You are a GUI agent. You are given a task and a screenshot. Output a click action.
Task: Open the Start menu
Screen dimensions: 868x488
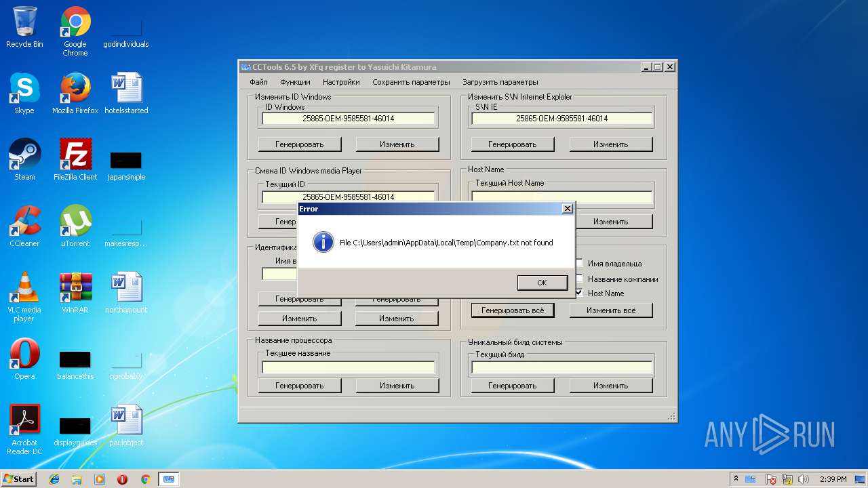18,479
